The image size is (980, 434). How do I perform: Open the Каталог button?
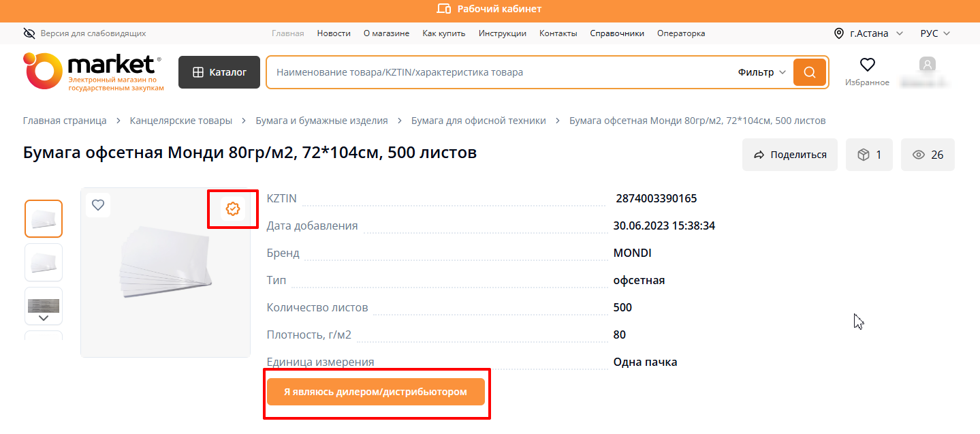(219, 72)
